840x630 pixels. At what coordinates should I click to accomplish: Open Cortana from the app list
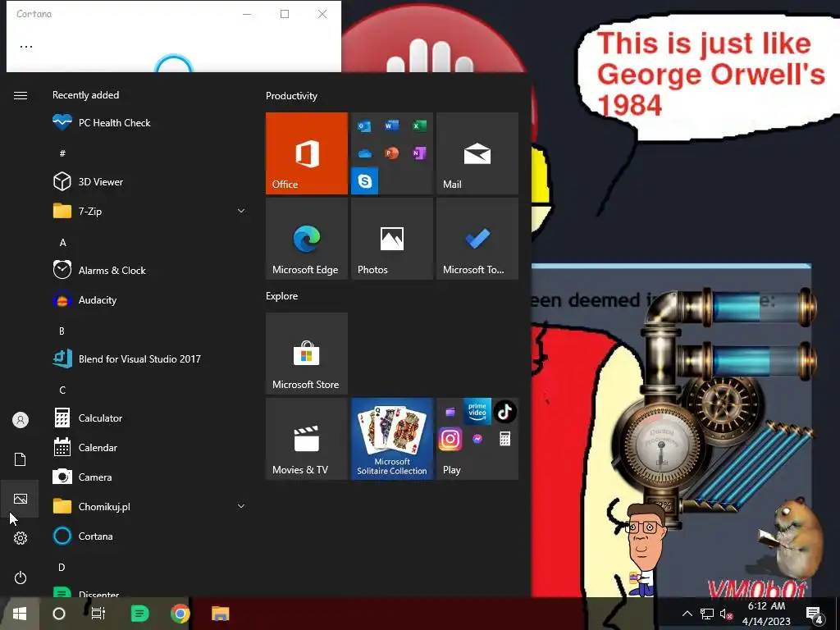pyautogui.click(x=150, y=536)
